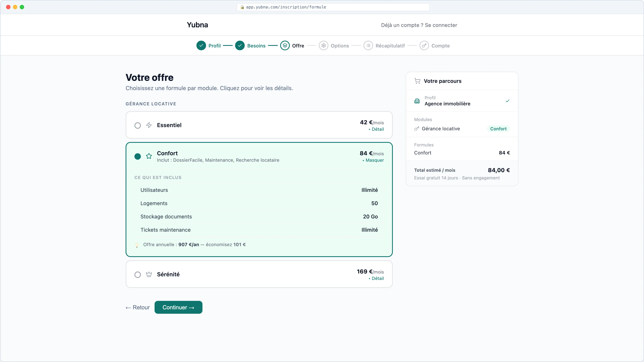
Task: Collapse Confort details with Masquer
Action: (373, 160)
